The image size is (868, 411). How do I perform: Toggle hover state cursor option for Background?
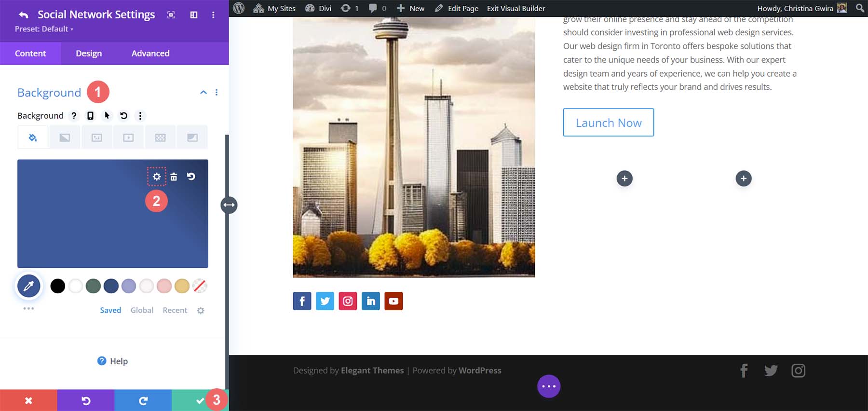pyautogui.click(x=107, y=116)
